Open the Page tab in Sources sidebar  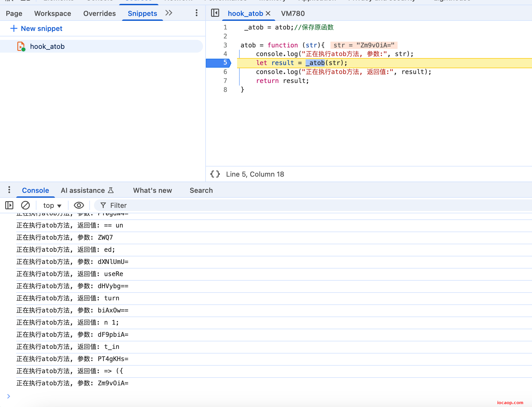click(x=14, y=14)
